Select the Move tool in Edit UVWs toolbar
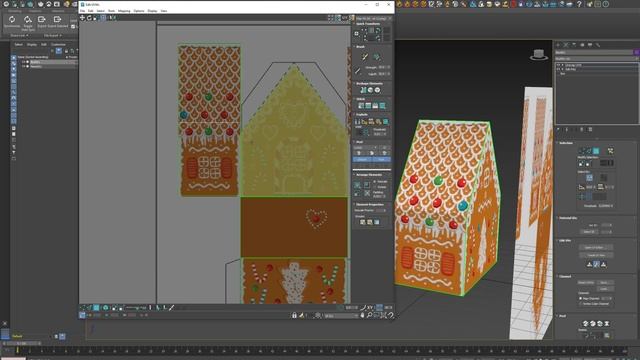This screenshot has height=360, width=640. pyautogui.click(x=82, y=18)
